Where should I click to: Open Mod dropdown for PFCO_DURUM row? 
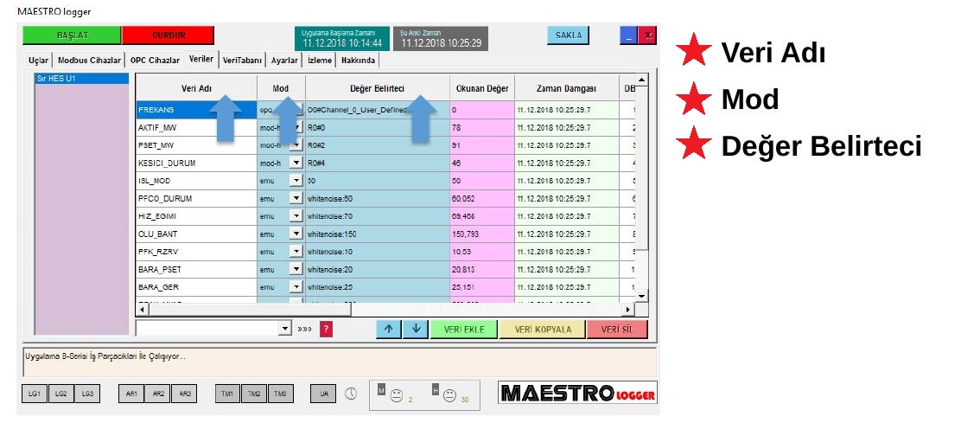click(x=296, y=198)
